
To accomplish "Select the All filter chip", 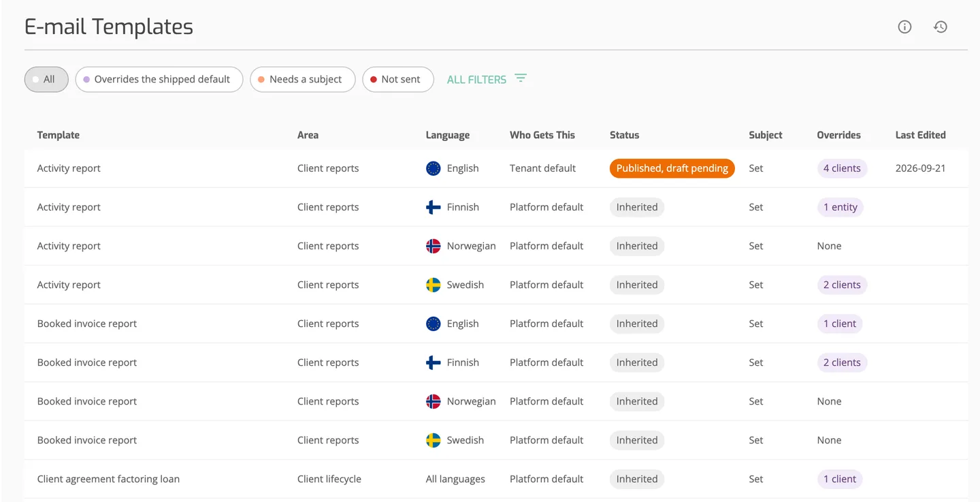I will pyautogui.click(x=46, y=79).
